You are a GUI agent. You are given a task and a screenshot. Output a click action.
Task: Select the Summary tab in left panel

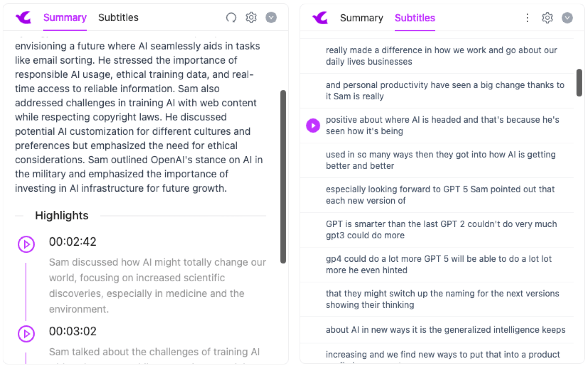[65, 18]
